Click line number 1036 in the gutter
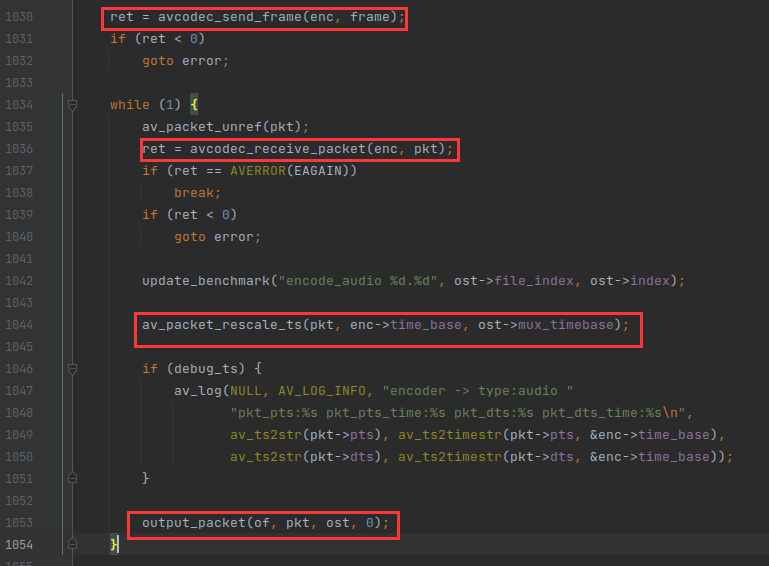Image resolution: width=769 pixels, height=566 pixels. tap(19, 149)
